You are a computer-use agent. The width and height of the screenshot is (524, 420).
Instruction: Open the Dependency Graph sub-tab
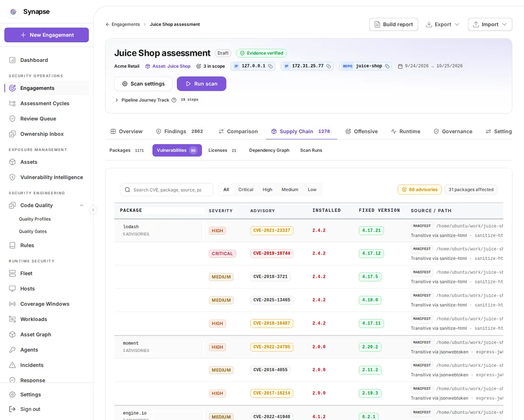click(269, 150)
